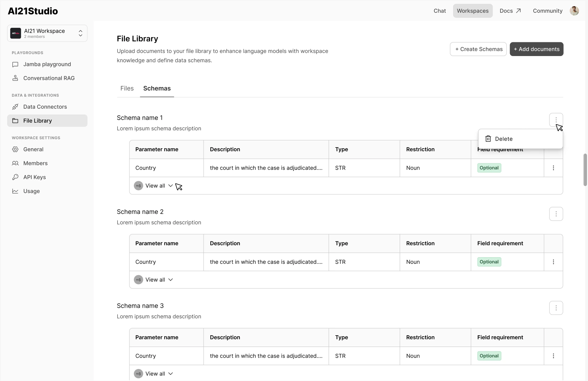The width and height of the screenshot is (588, 381).
Task: Open Data Connectors panel
Action: coord(45,107)
